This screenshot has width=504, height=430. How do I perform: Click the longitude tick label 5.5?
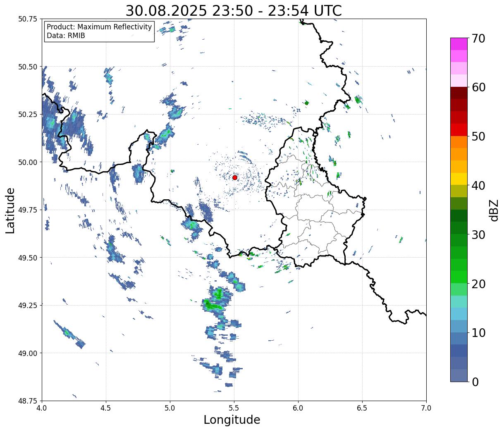point(234,408)
